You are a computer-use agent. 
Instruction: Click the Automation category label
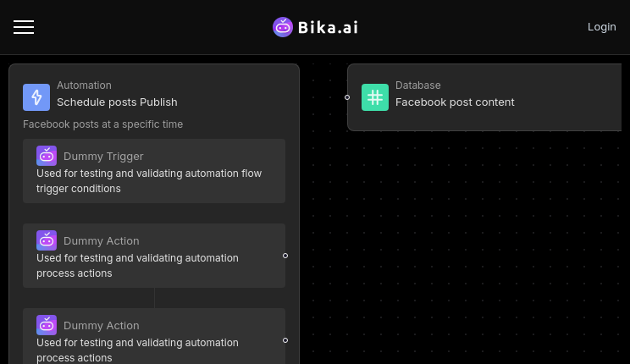click(x=84, y=85)
